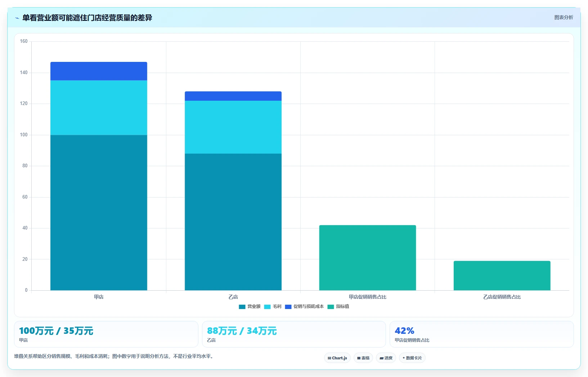
Task: Click the 甲店促销销售占比 green bar
Action: point(368,258)
